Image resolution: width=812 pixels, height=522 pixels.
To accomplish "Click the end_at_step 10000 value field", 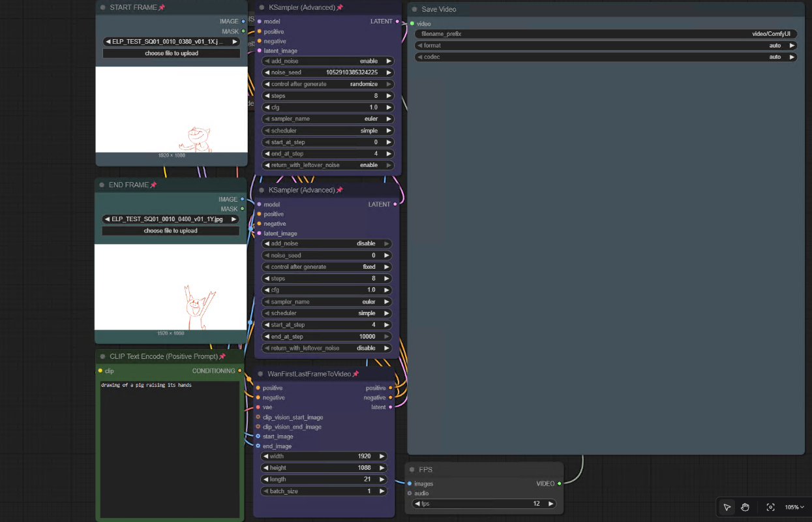I will pos(328,337).
